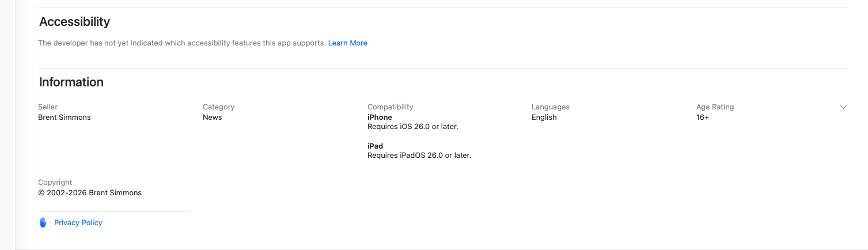Select the English language value
This screenshot has width=868, height=250.
pyautogui.click(x=544, y=118)
